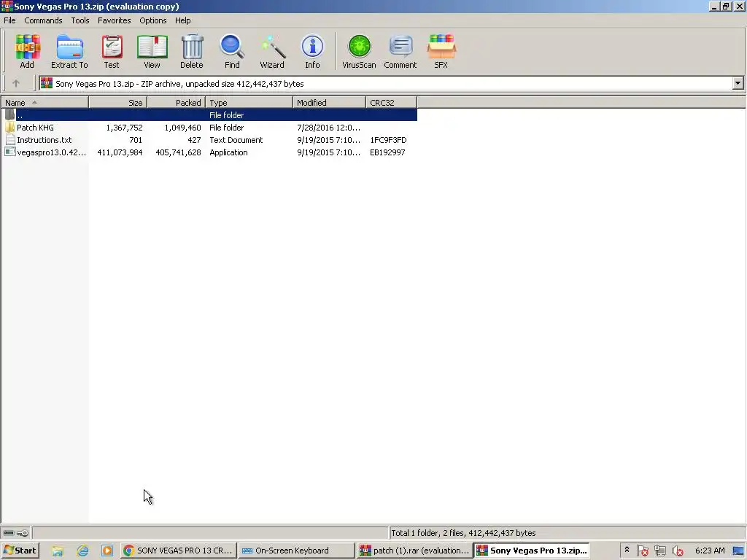
Task: Click the Sony Vegas Pro 13.zip taskbar button
Action: [533, 551]
